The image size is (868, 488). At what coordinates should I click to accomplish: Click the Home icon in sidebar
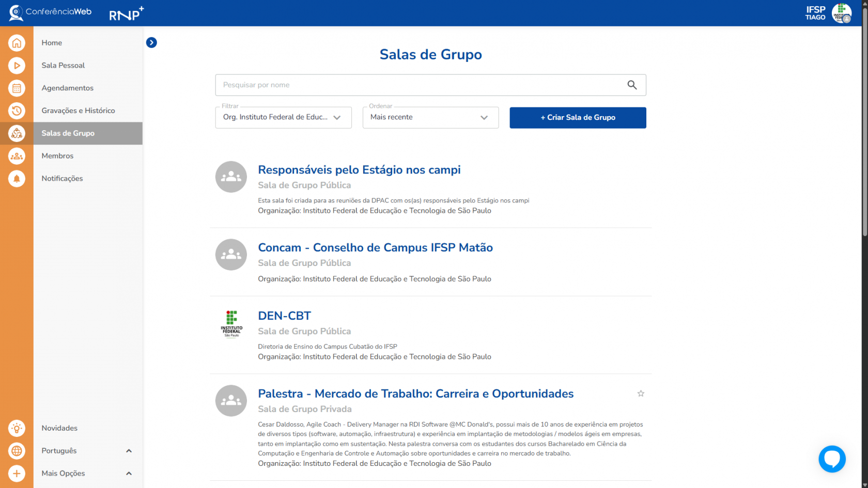tap(17, 43)
